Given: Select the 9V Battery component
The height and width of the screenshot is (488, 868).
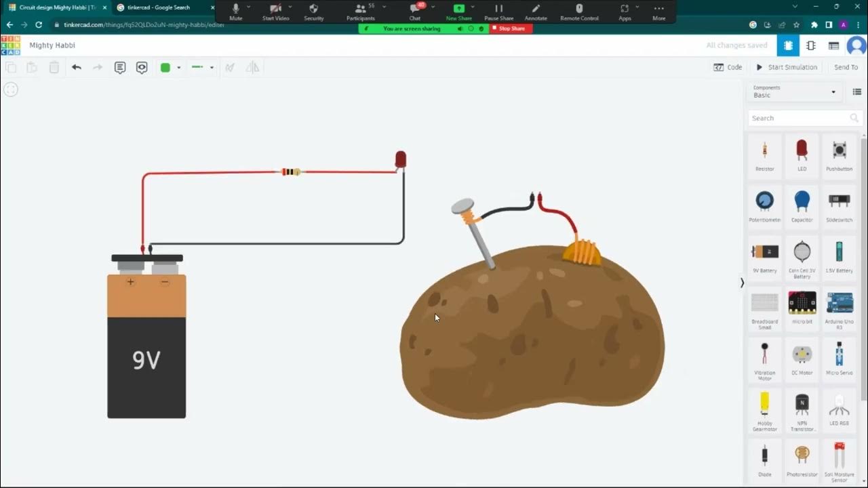Looking at the screenshot, I should coord(765,258).
